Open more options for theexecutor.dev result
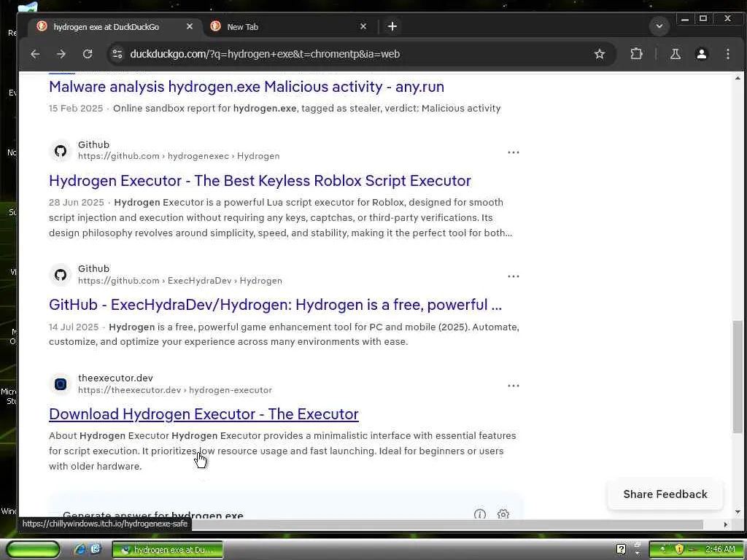Screen dimensions: 747x560 coord(513,386)
